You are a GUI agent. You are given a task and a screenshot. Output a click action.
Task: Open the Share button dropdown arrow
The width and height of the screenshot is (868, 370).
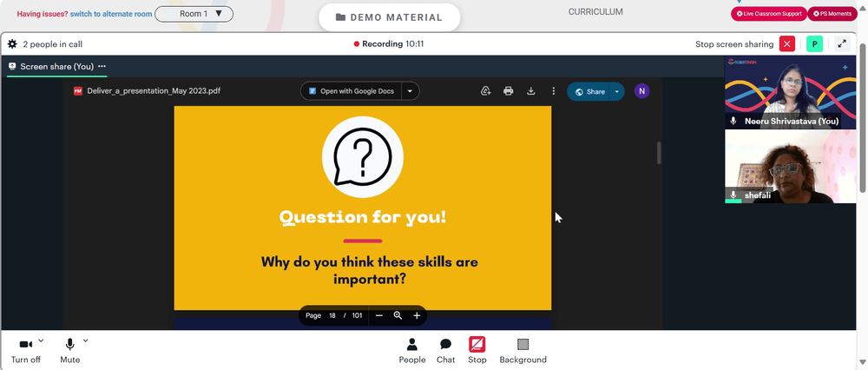(616, 92)
